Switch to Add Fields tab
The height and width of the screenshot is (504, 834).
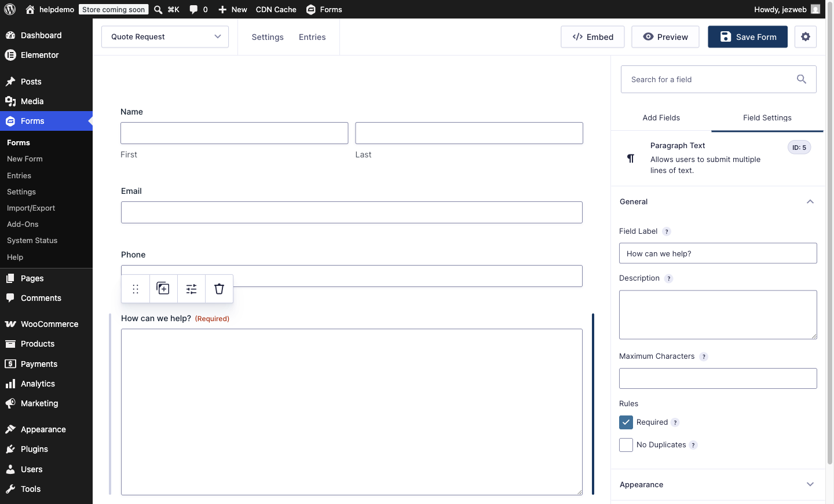661,117
